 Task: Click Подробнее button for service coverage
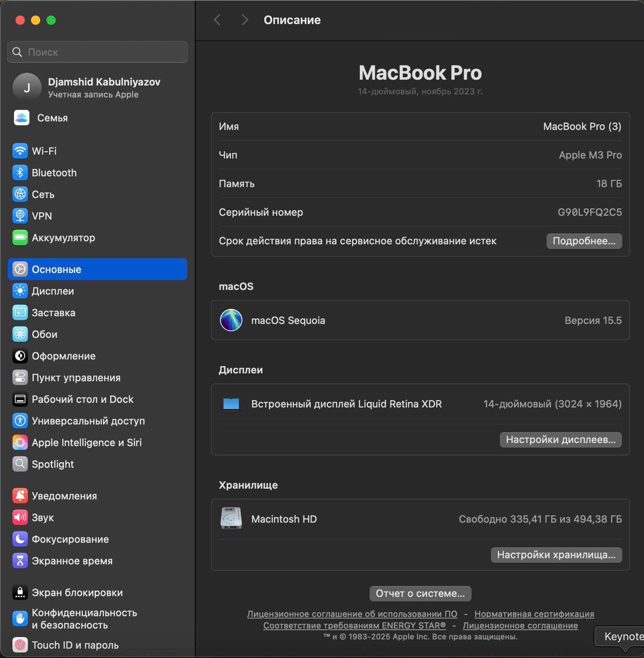584,241
